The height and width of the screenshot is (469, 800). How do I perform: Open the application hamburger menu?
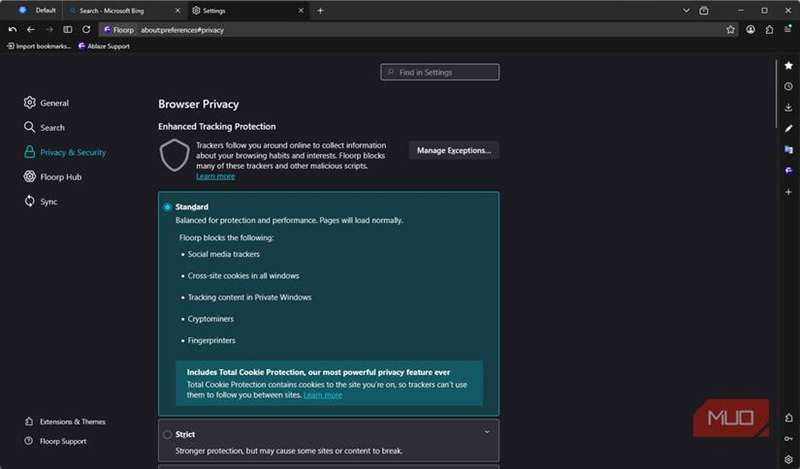click(x=788, y=30)
